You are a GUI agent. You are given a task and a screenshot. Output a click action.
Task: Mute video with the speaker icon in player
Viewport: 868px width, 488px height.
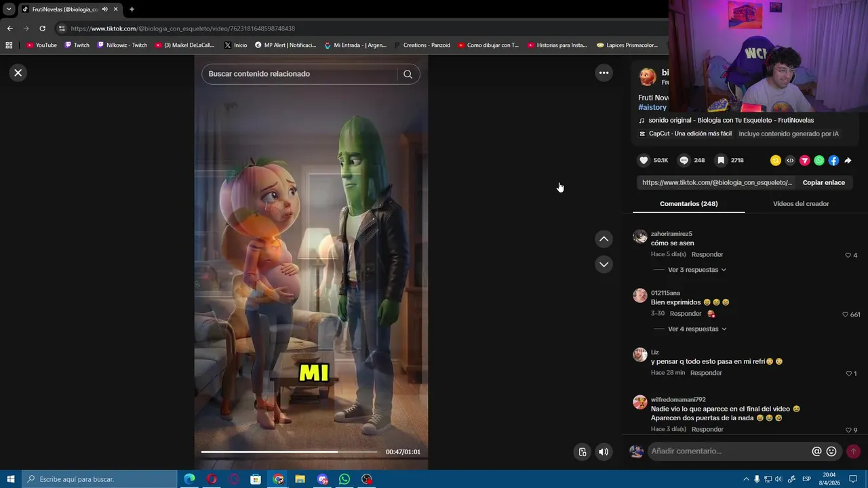[x=604, y=452]
